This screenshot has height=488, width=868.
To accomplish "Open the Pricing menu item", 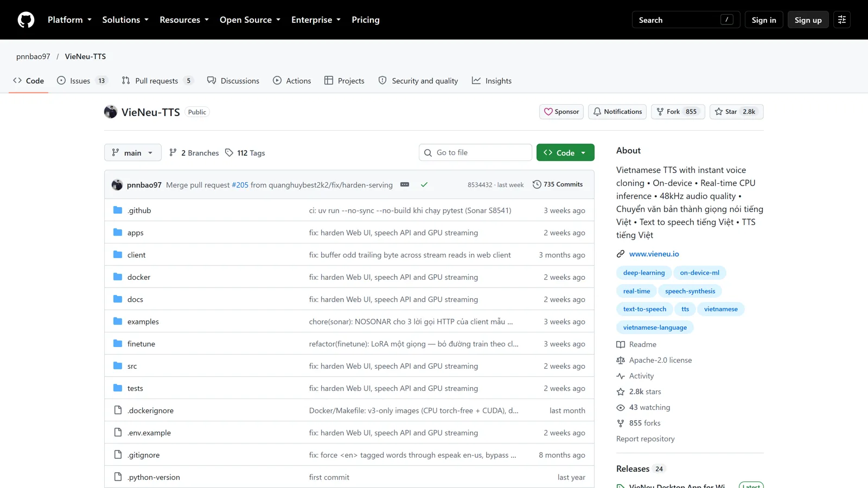I will point(366,20).
